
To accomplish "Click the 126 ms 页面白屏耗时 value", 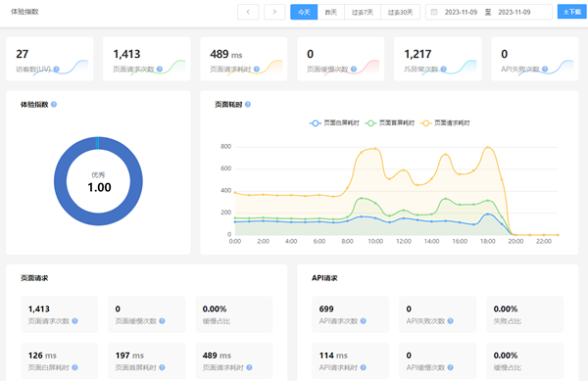I will point(42,356).
